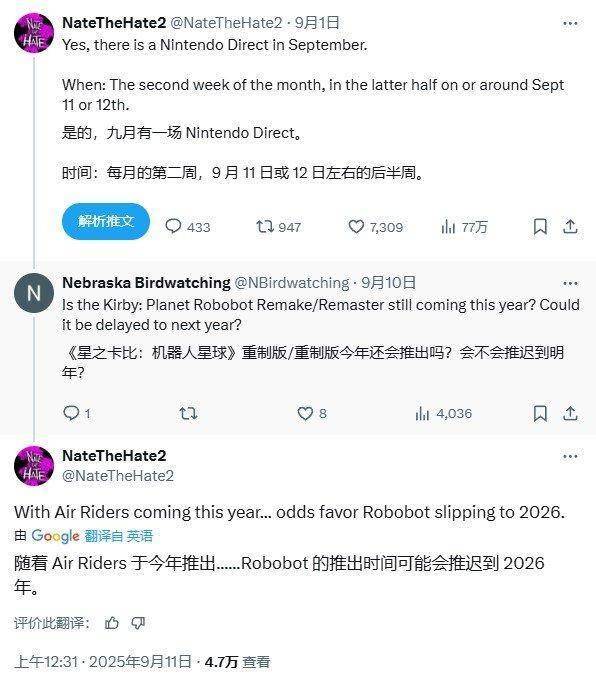Bookmark the Kirby Planet Robobot question tweet
596x676 pixels.
click(x=540, y=413)
